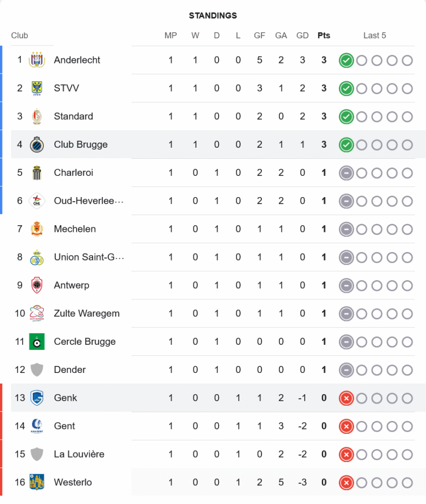Click Charleroi's grey draw result icon
The width and height of the screenshot is (426, 504).
coord(346,173)
